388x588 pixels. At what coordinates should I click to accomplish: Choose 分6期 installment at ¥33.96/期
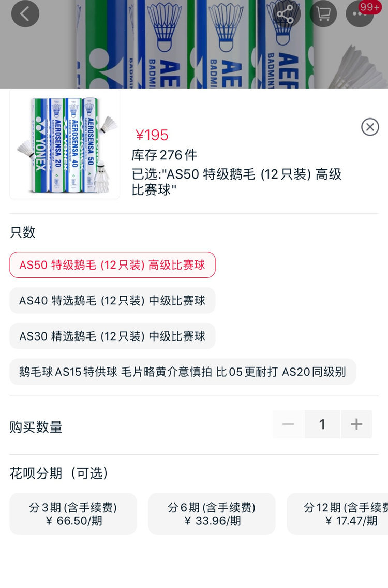click(x=212, y=513)
